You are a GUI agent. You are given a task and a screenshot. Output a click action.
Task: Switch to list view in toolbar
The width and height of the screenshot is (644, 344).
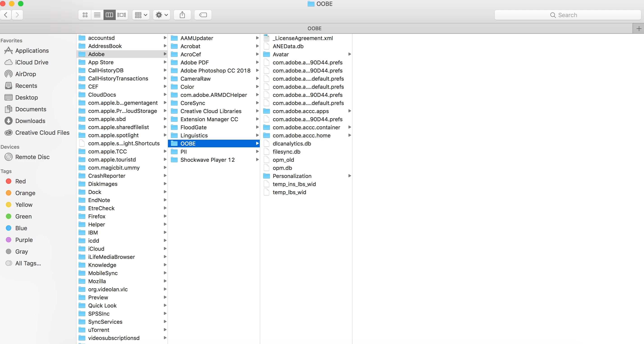point(97,15)
